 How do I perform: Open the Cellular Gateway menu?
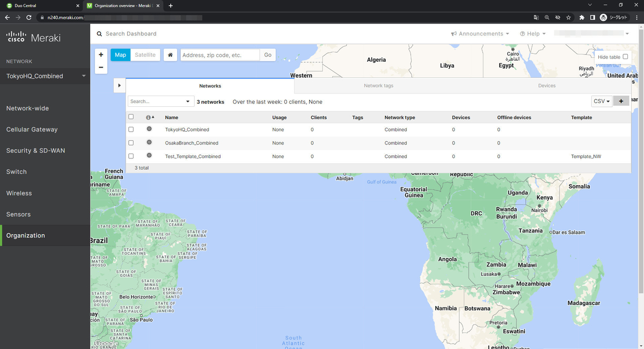point(32,129)
